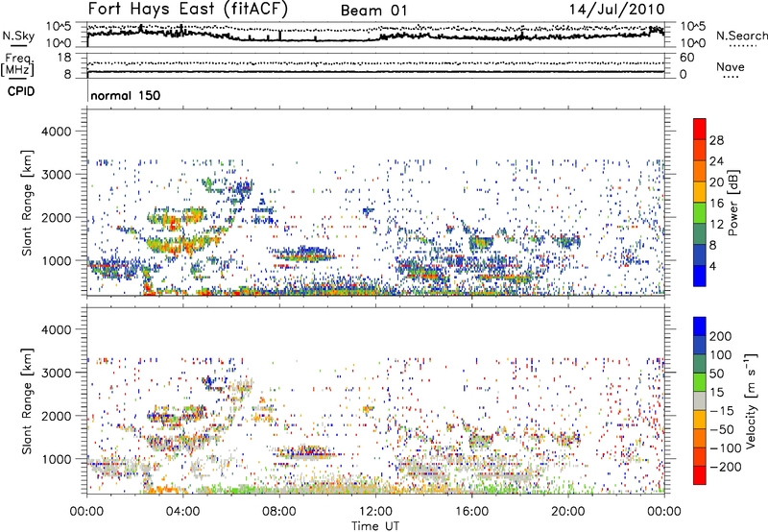
Task: Select the '28' power color bar value
Action: (716, 140)
